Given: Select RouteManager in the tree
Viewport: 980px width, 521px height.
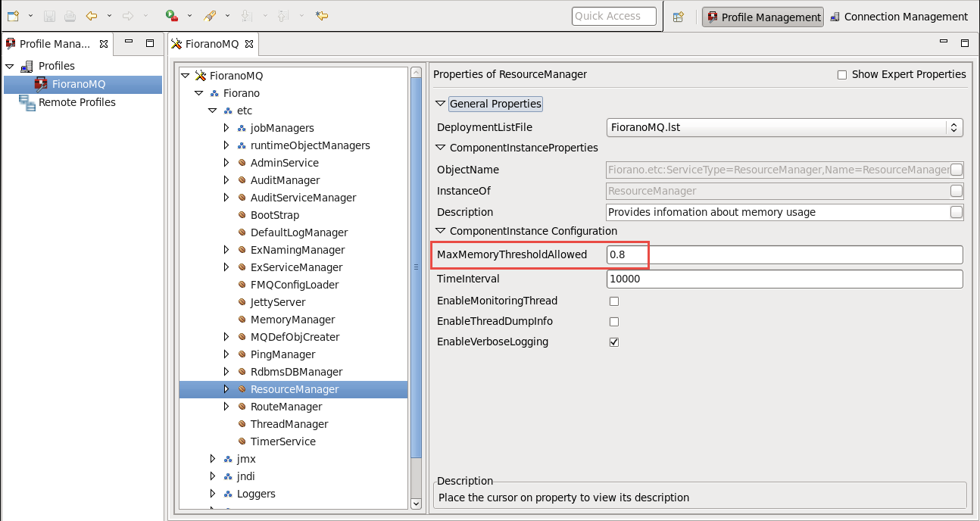Looking at the screenshot, I should [x=286, y=407].
